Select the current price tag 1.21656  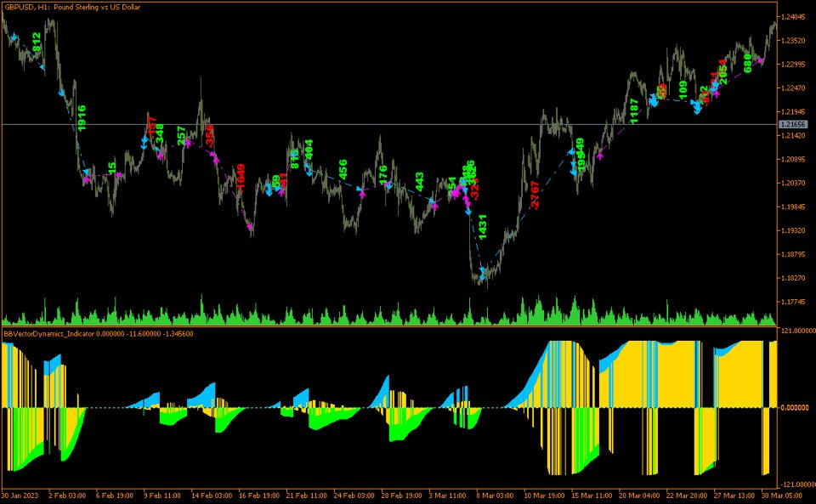point(796,125)
